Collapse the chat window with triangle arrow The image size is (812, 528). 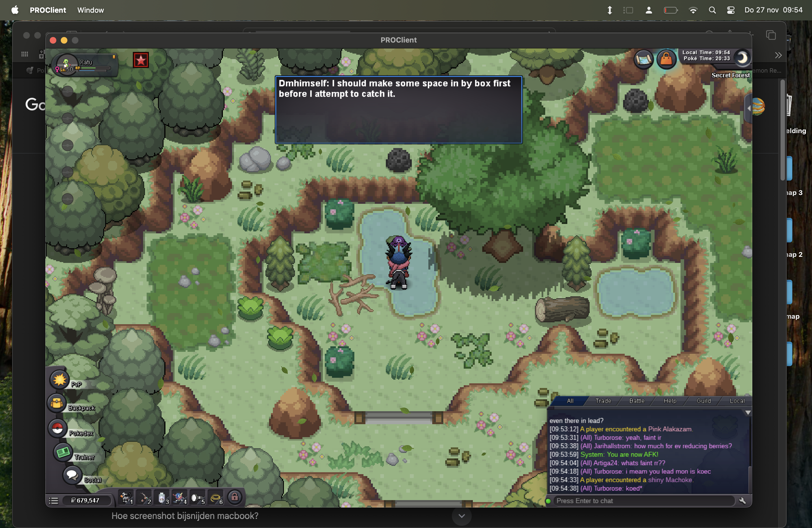748,413
